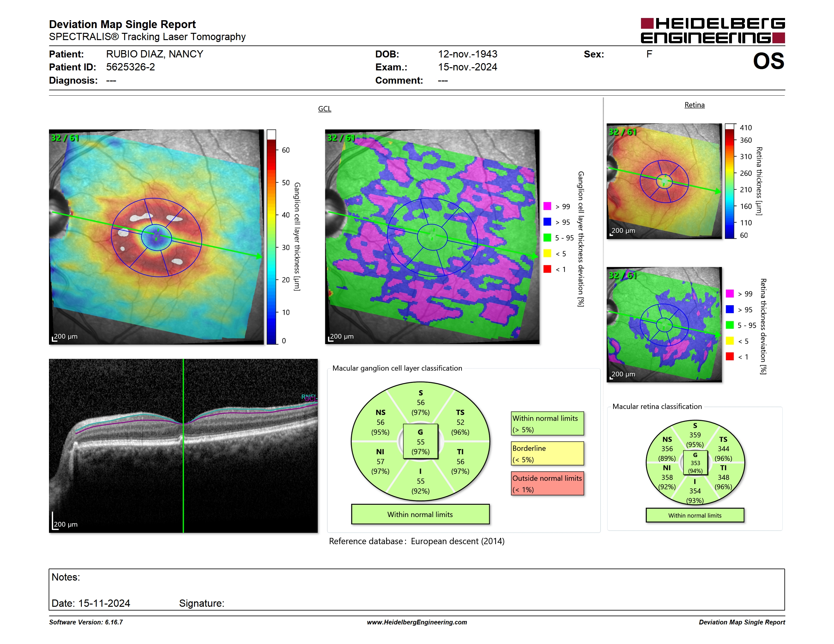The height and width of the screenshot is (644, 834).
Task: Open the www.HeidelbergEngineering.com link
Action: (x=417, y=622)
